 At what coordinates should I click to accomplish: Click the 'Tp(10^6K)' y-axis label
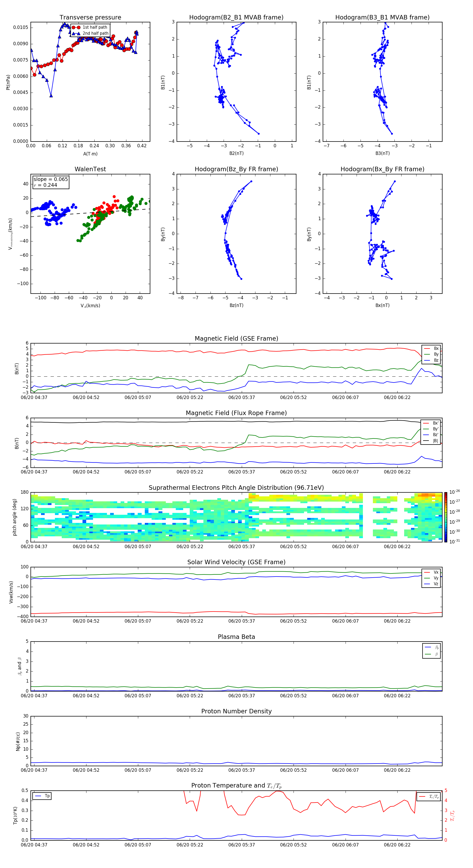tap(15, 815)
